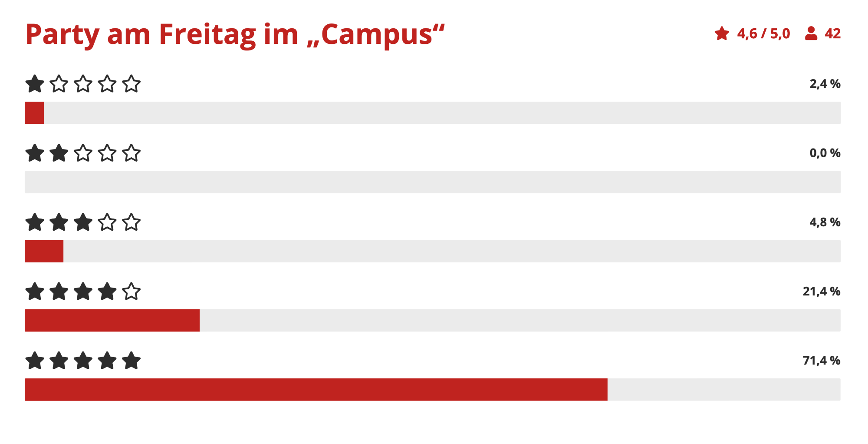
Task: Click the red star icon beside 4,6 / 5,0
Action: [x=722, y=33]
